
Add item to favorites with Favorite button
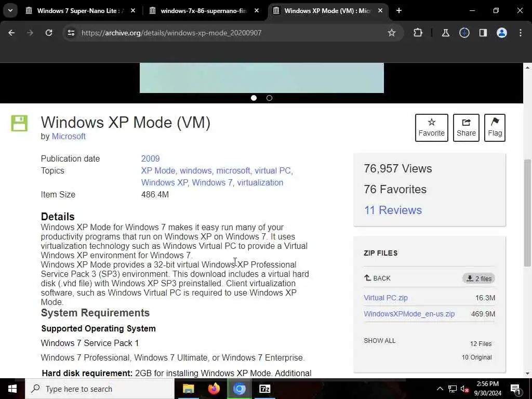(x=432, y=128)
